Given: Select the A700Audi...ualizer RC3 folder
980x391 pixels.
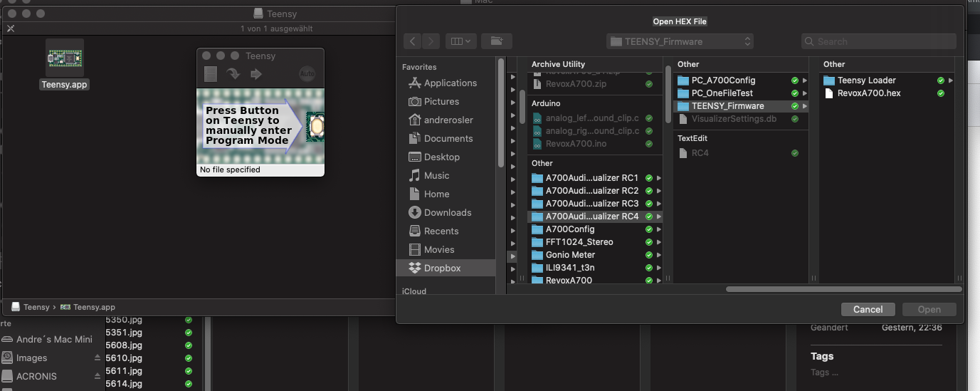Looking at the screenshot, I should 594,203.
